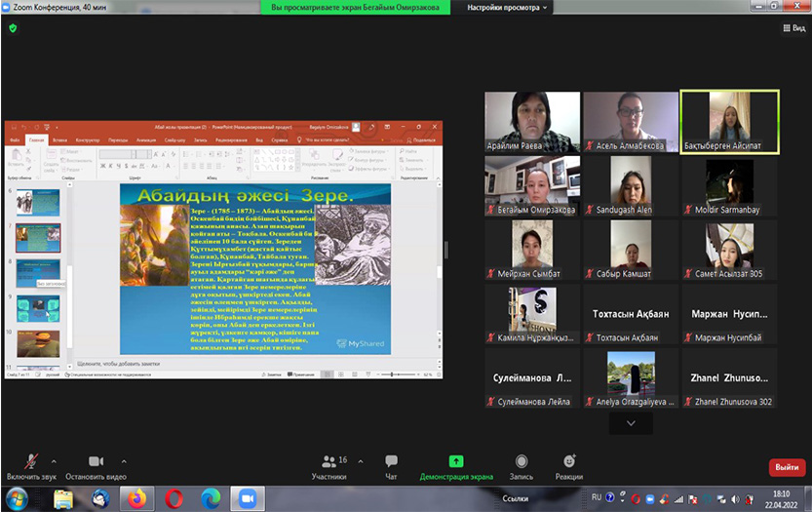Click the Вид gallery view button
Viewport: 812px width, 512px height.
[793, 29]
